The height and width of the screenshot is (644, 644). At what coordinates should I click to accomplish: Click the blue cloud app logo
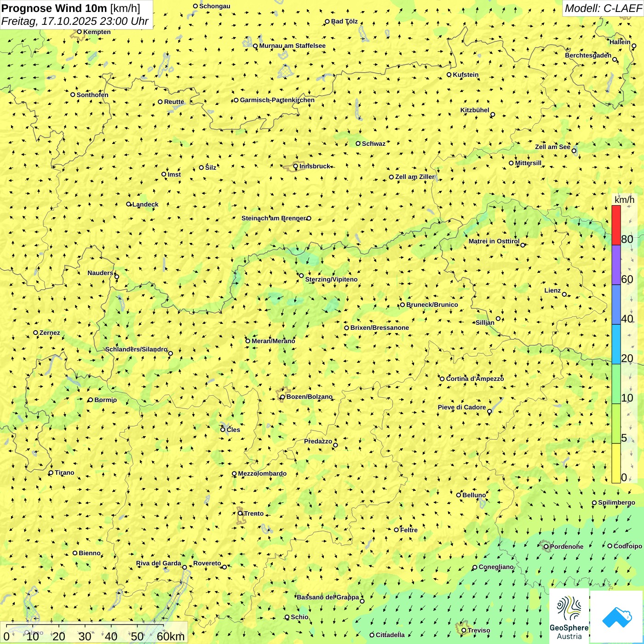[x=617, y=617]
